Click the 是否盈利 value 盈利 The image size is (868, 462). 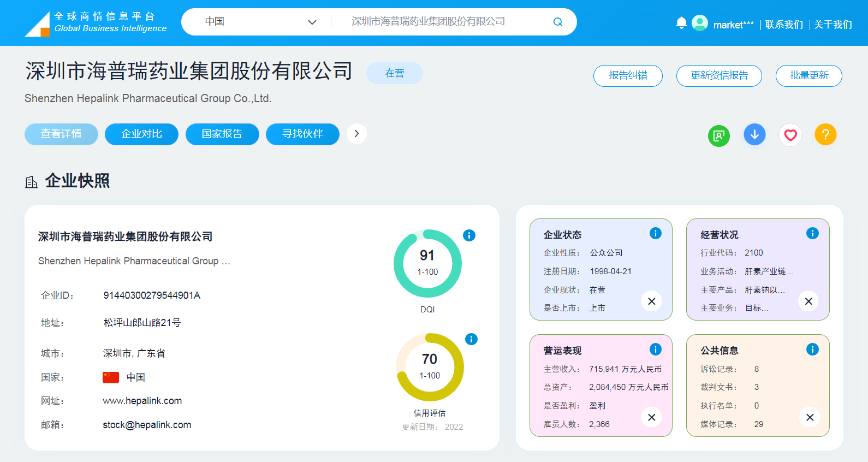click(x=597, y=406)
